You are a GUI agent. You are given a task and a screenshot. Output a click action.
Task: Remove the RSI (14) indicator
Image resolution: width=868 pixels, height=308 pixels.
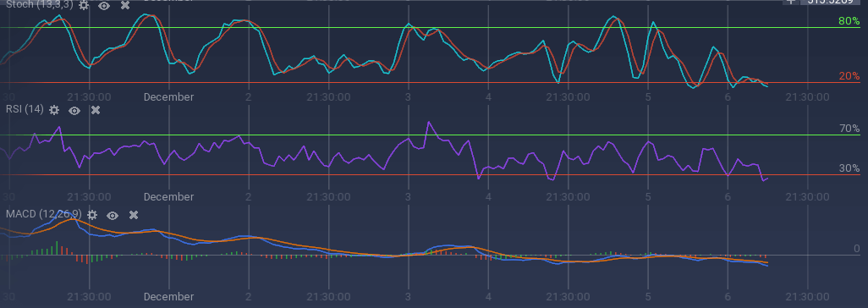pos(96,110)
